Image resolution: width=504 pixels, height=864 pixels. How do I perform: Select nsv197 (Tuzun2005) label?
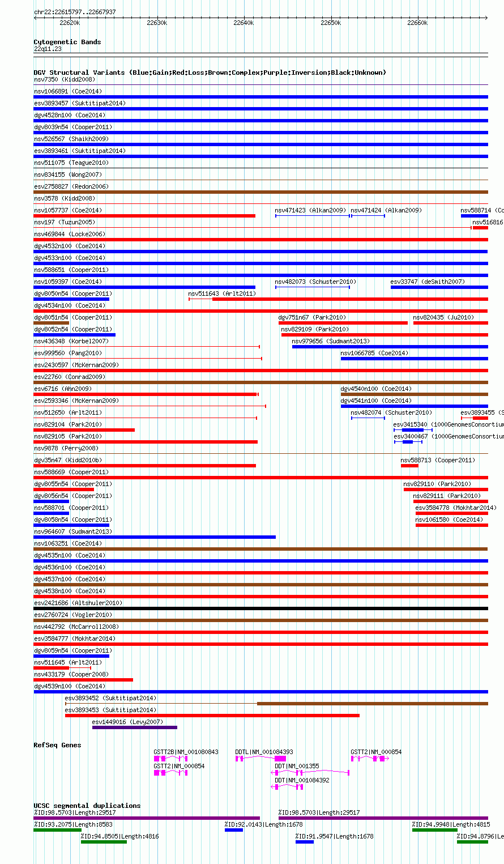(x=65, y=222)
